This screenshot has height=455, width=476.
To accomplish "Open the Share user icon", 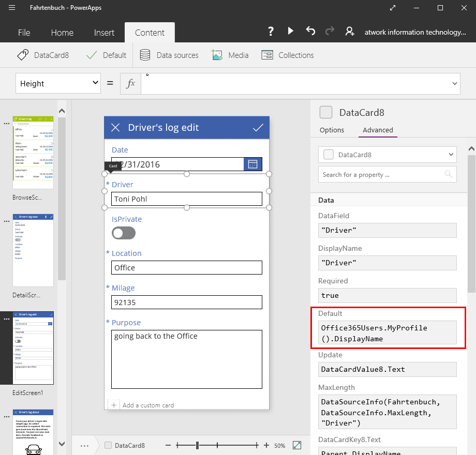I will pyautogui.click(x=350, y=32).
